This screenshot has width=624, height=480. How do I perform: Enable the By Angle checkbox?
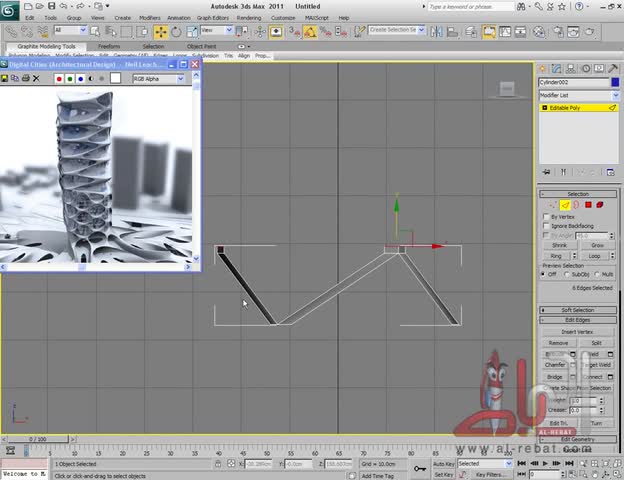[x=546, y=235]
